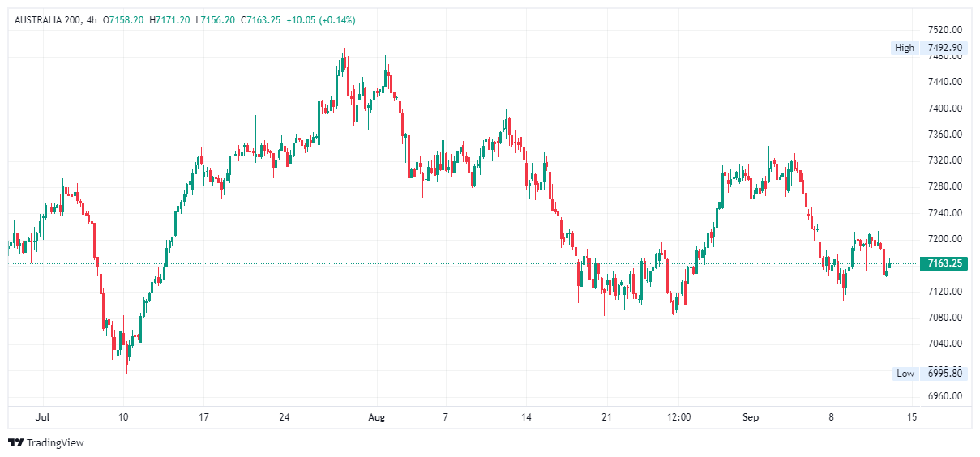Click the Jul label on time axis
The height and width of the screenshot is (457, 980).
click(x=43, y=417)
